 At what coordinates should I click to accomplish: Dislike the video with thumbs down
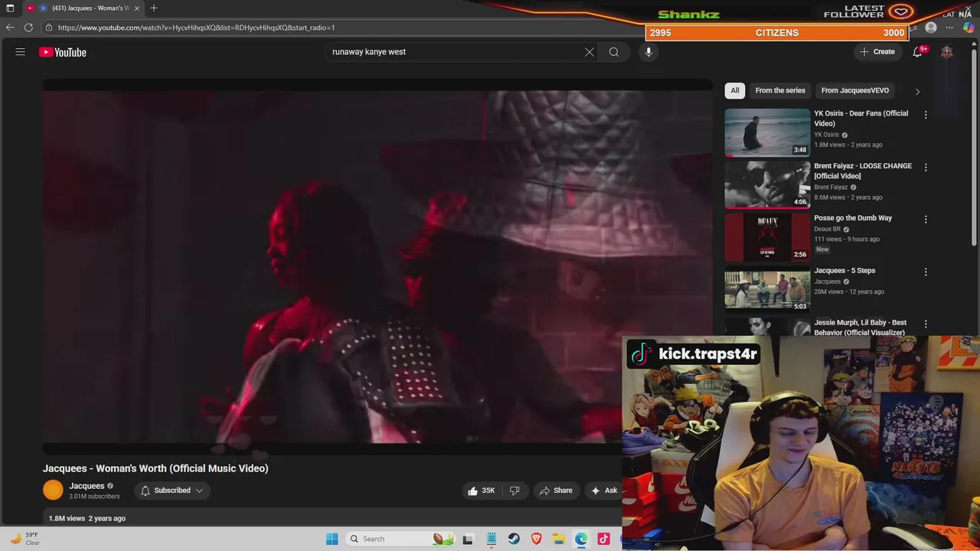tap(514, 491)
